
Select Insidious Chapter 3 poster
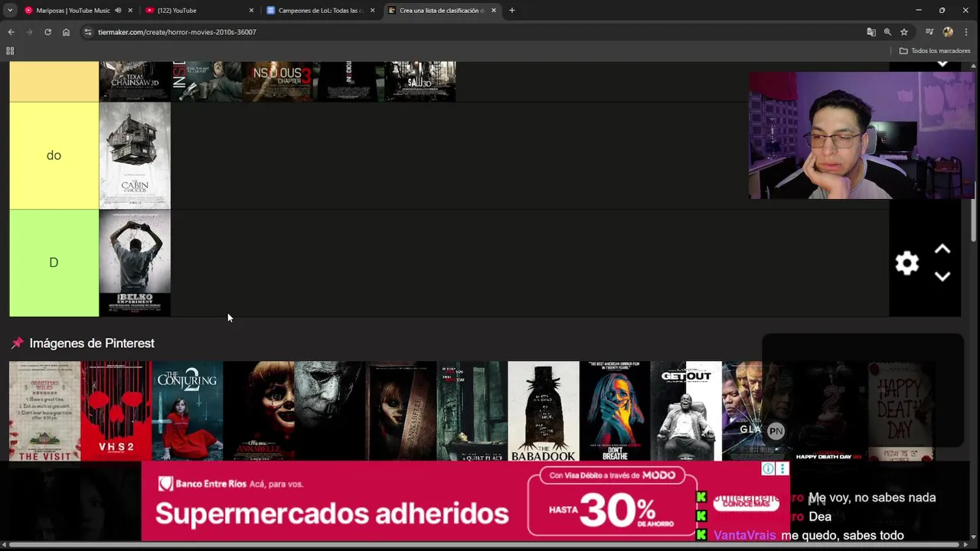pyautogui.click(x=277, y=81)
